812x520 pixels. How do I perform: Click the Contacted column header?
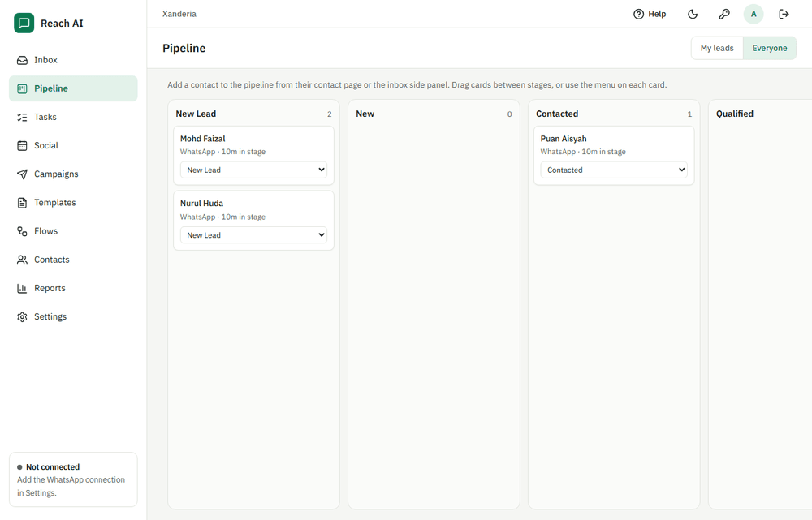point(557,114)
